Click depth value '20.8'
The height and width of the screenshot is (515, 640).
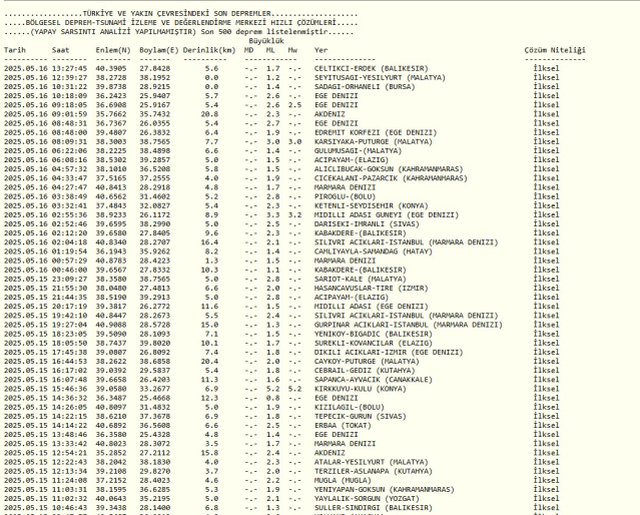pyautogui.click(x=209, y=114)
